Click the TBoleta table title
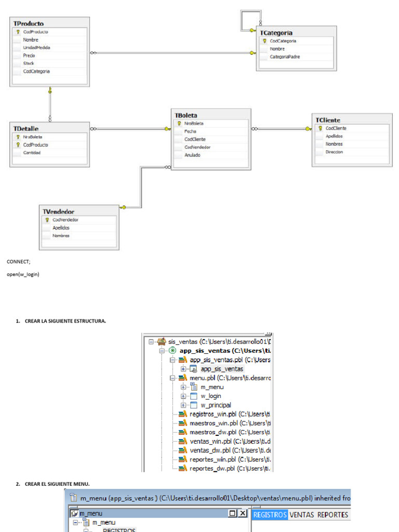The height and width of the screenshot is (532, 399). (186, 115)
